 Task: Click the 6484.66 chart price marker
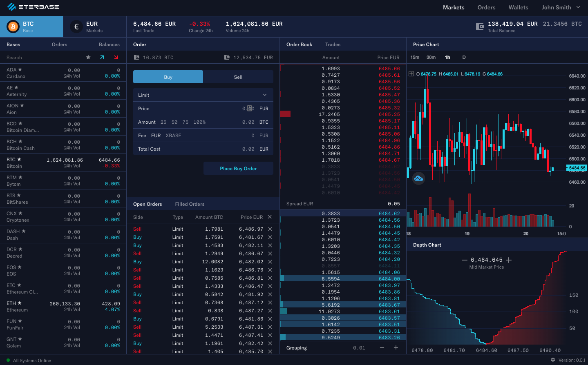coord(577,168)
